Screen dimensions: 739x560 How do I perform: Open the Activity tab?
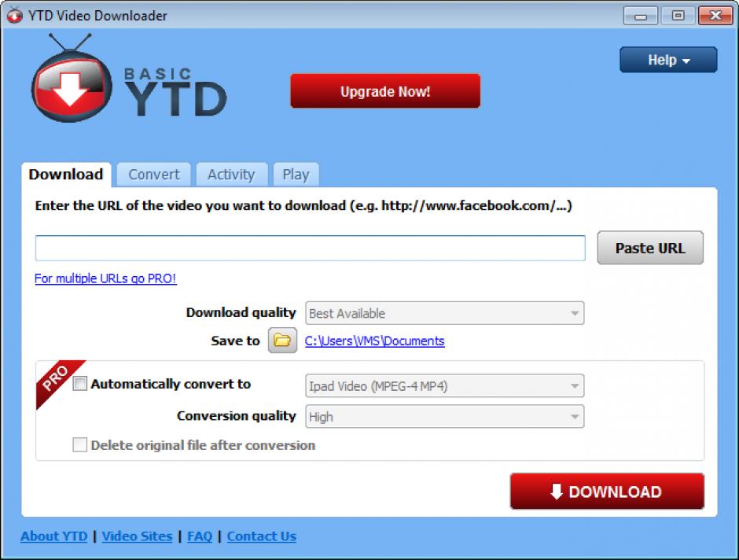(231, 175)
